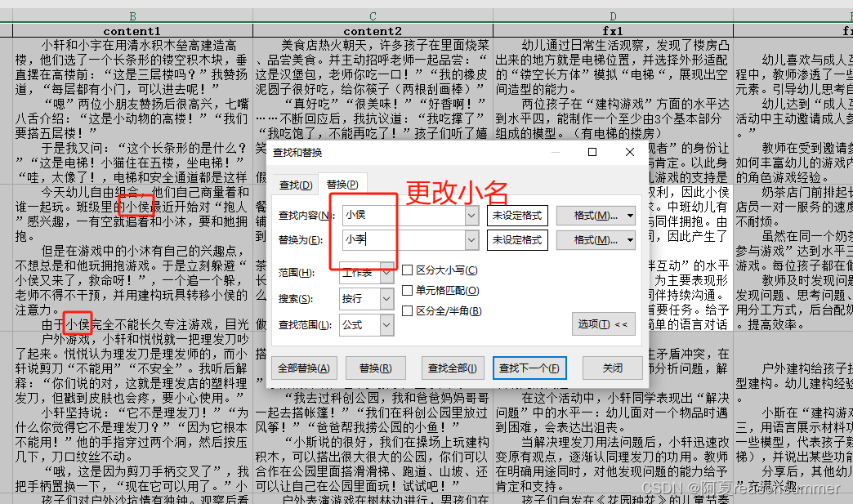Enable 单元格匹配(O) checkbox

pos(407,290)
